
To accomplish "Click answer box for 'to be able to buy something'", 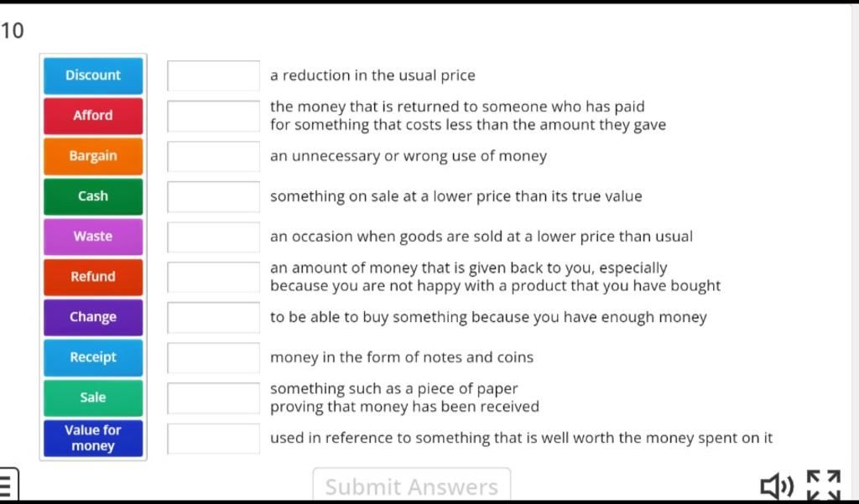I will 214,317.
